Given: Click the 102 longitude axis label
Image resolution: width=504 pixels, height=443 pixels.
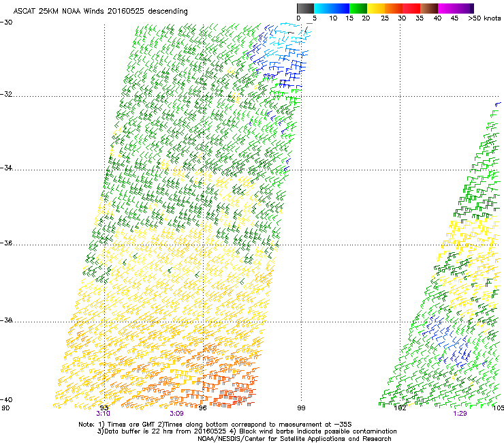Looking at the screenshot, I should click(400, 408).
